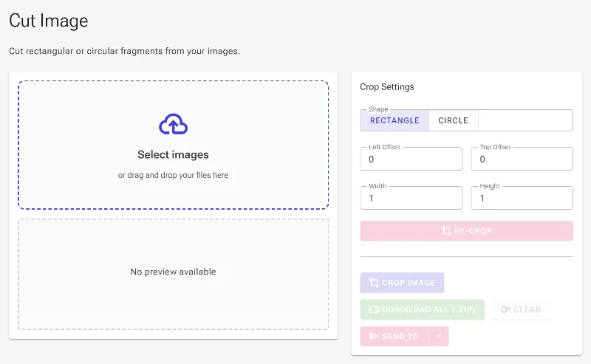Click the folder icon on Download All
The height and width of the screenshot is (364, 591).
374,309
